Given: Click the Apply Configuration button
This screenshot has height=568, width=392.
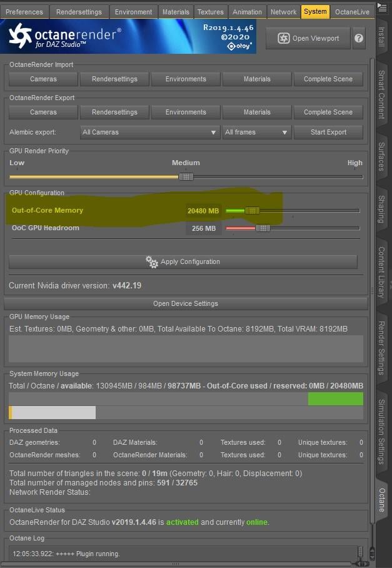Looking at the screenshot, I should 183,262.
